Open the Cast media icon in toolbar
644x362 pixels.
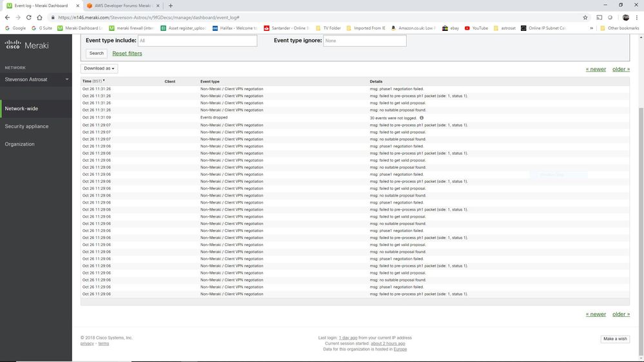click(600, 17)
